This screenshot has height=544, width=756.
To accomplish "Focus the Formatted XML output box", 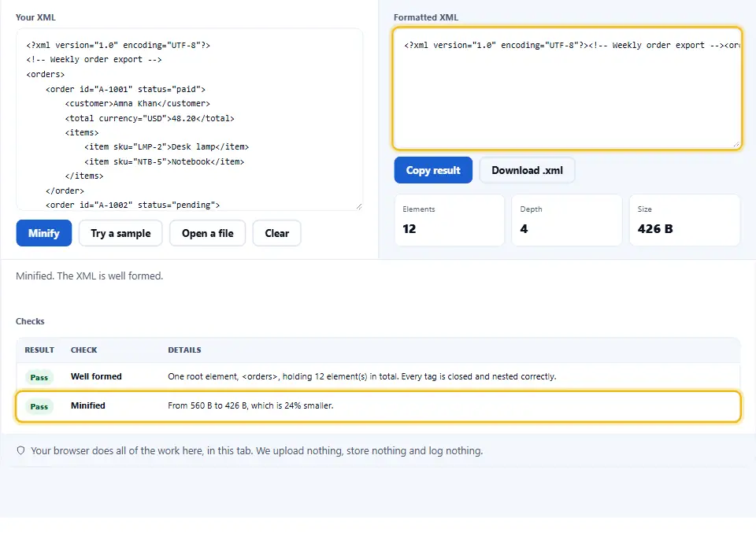I will tap(567, 88).
